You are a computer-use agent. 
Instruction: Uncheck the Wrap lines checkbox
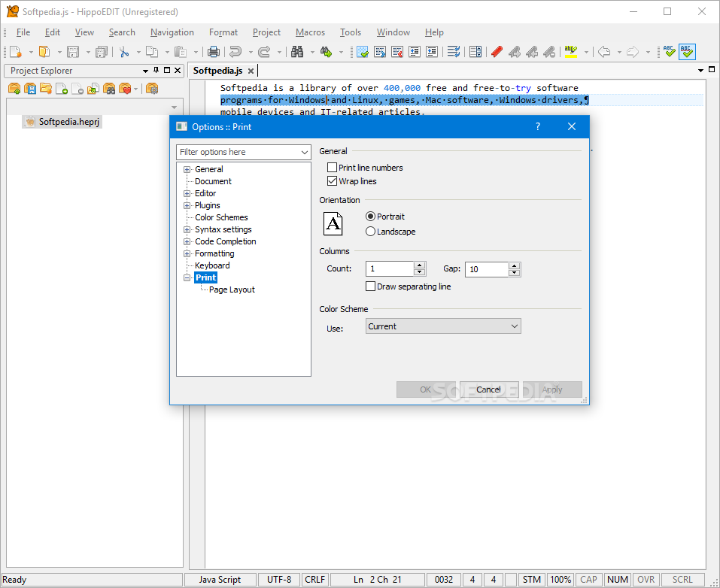pos(332,181)
